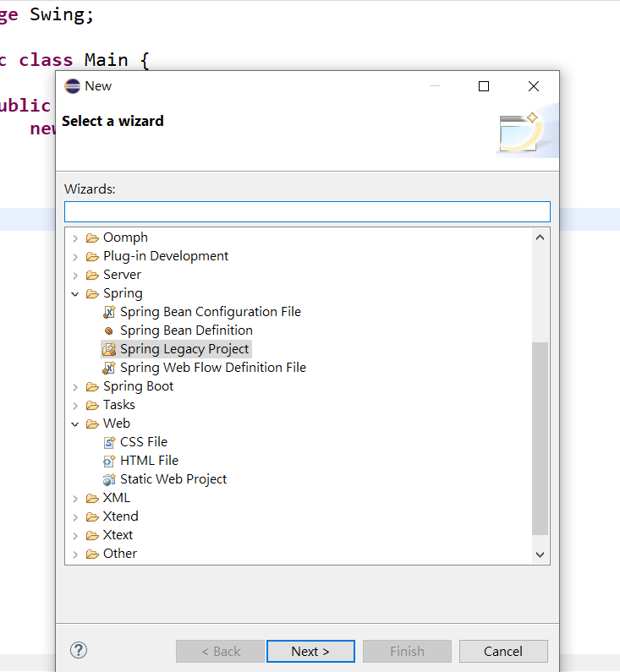The image size is (620, 672).
Task: Select the Spring Boot tree label
Action: (138, 386)
